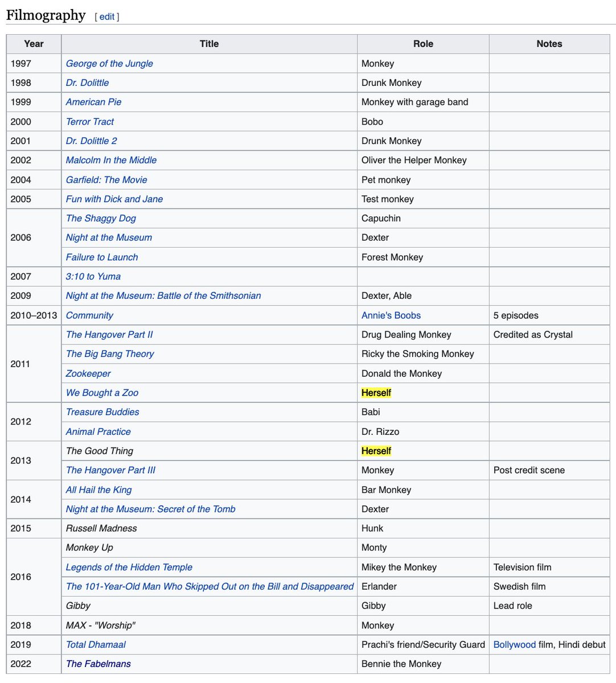Follow The Big Bang Theory link
The width and height of the screenshot is (616, 683).
click(110, 354)
